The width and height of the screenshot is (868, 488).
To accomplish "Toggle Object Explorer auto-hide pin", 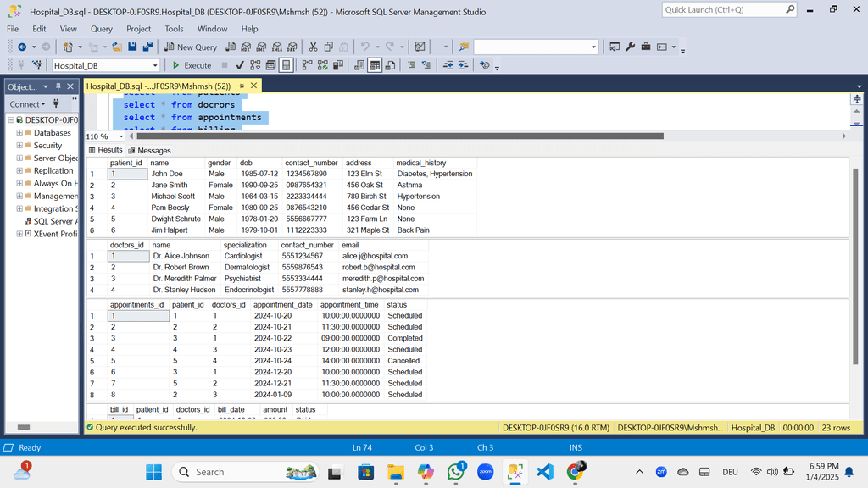I will (x=58, y=87).
